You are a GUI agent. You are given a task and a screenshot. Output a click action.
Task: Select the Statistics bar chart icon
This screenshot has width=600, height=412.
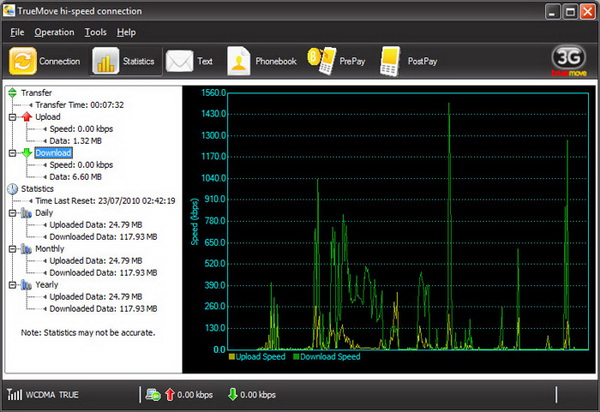pyautogui.click(x=106, y=61)
